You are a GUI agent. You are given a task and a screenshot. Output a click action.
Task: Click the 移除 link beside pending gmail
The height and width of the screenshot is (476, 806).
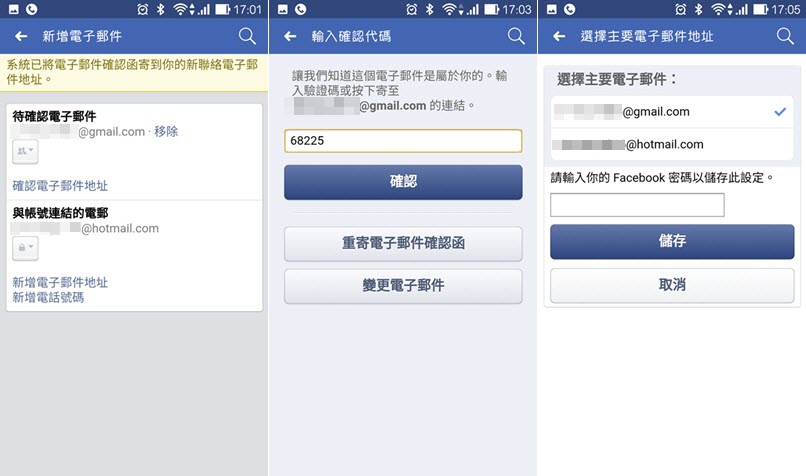(x=166, y=132)
